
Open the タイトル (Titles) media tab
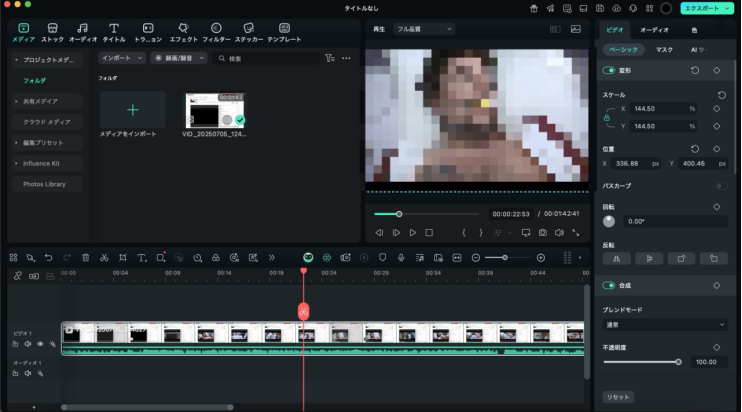[x=114, y=31]
